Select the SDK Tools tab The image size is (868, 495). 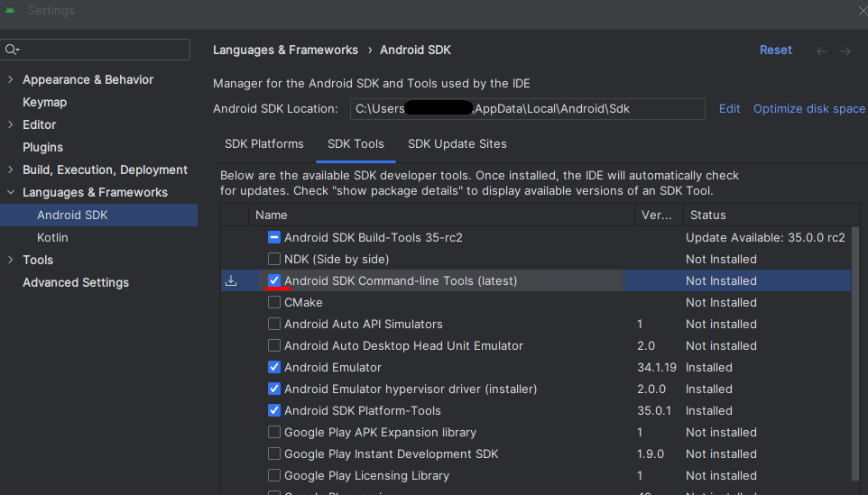[356, 143]
